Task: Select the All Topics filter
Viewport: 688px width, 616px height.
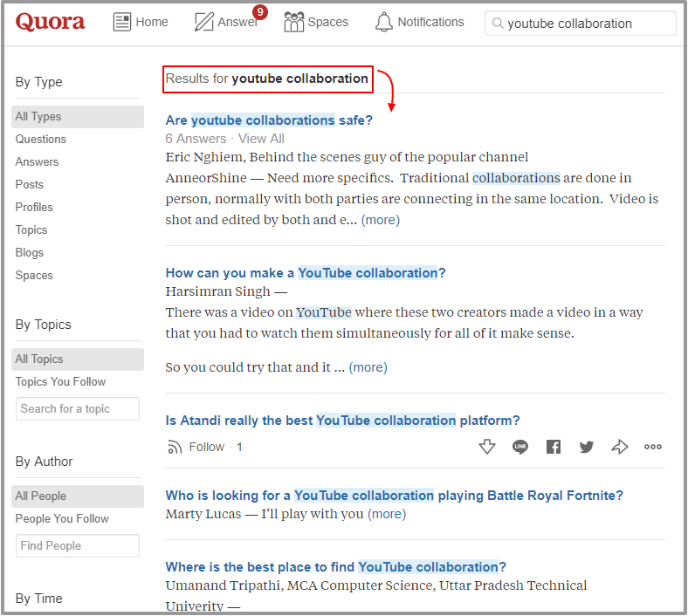Action: click(78, 359)
